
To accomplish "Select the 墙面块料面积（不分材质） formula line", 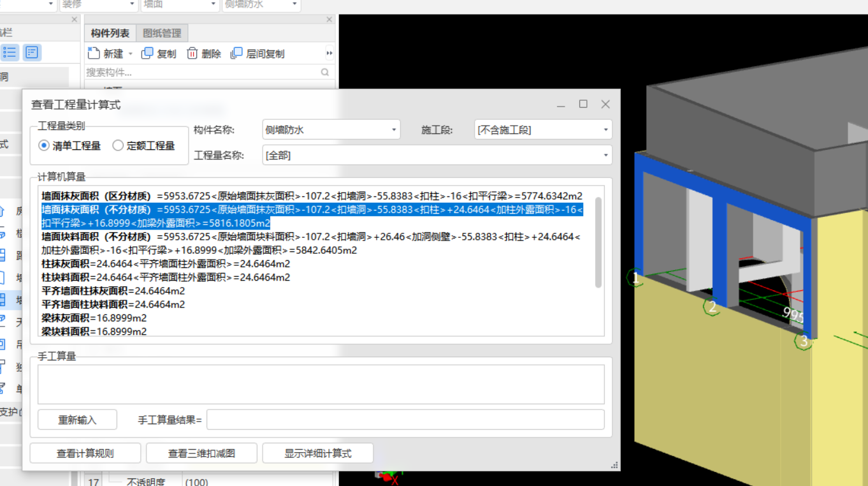I will tap(310, 244).
